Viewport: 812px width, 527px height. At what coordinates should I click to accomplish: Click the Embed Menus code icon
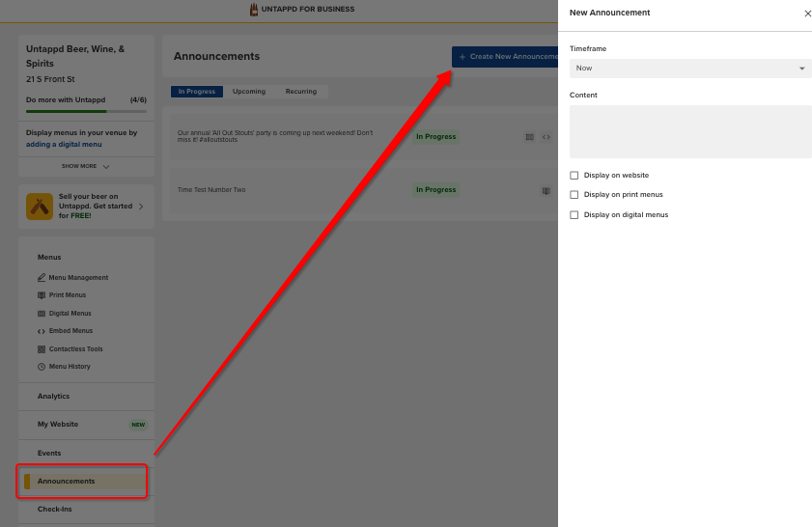42,331
